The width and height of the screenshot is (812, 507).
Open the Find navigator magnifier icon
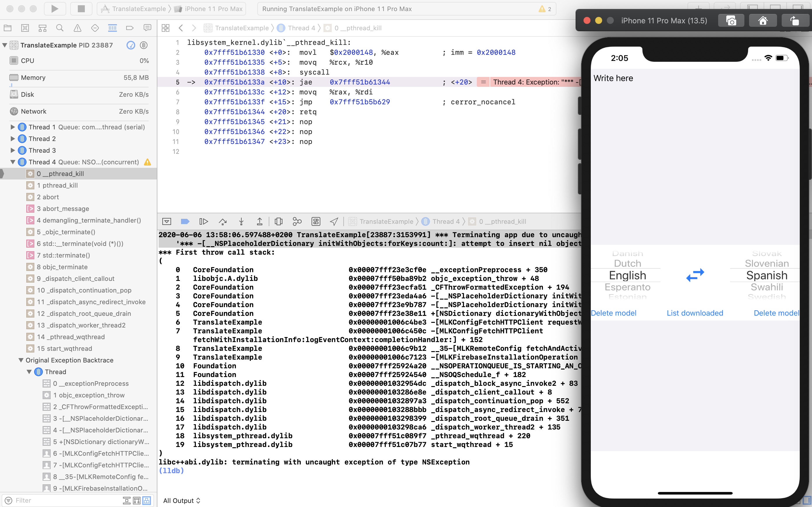pos(60,28)
